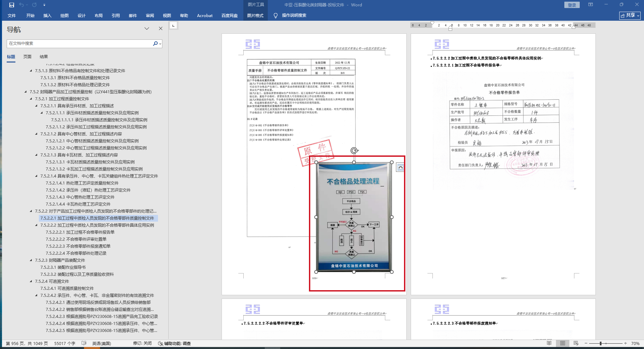Select the 不合格品处理流程 flowchart picture
644x349 pixels.
point(354,217)
